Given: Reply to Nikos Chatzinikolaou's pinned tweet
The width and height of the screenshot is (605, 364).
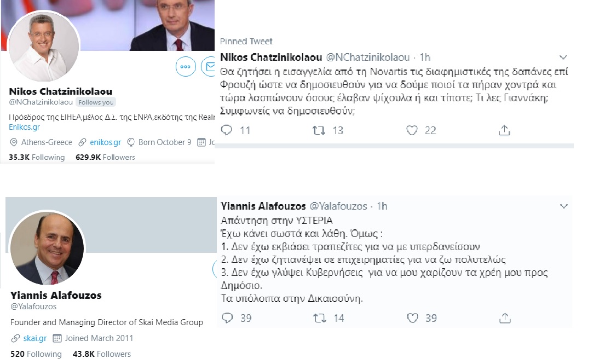Looking at the screenshot, I should point(228,130).
